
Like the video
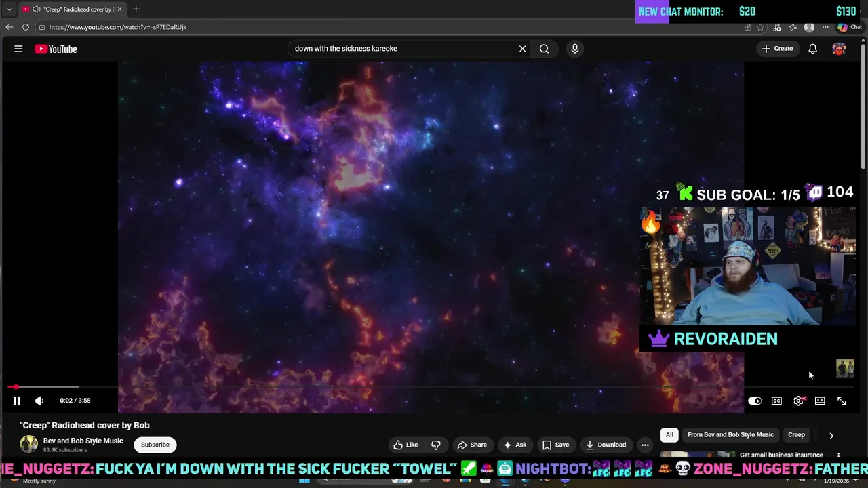(x=406, y=445)
